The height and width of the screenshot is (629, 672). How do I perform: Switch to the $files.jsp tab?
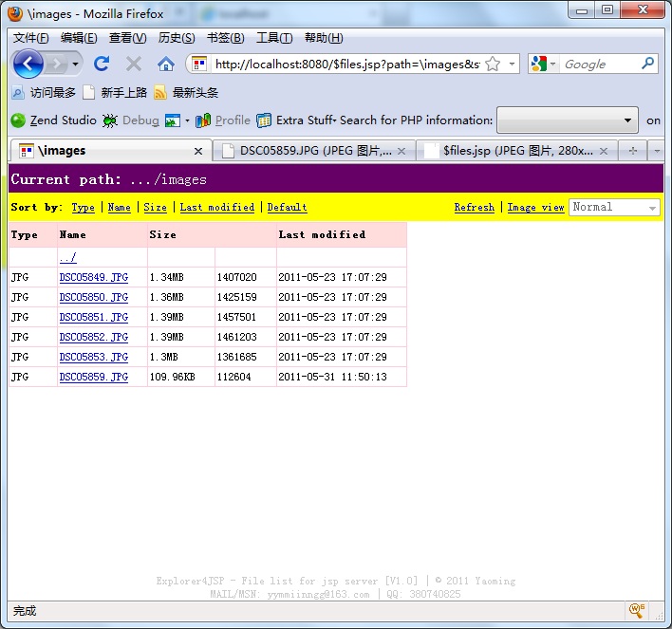click(513, 150)
